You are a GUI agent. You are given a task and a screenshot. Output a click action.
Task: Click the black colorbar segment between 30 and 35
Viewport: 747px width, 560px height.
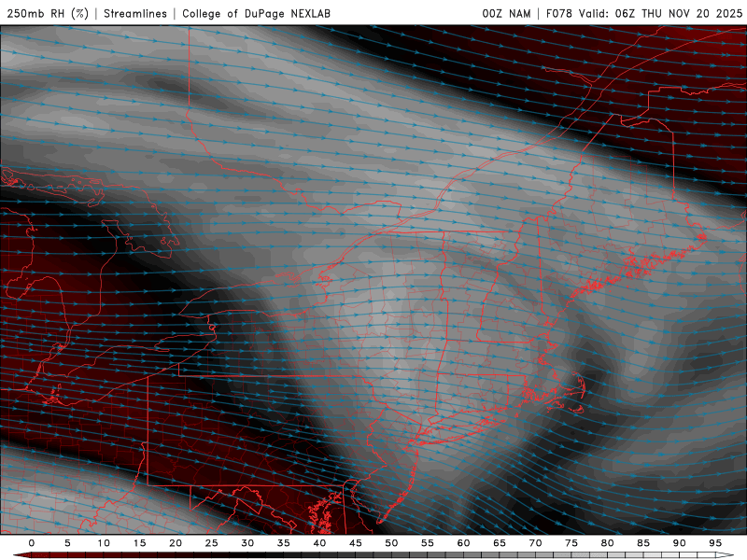point(265,555)
